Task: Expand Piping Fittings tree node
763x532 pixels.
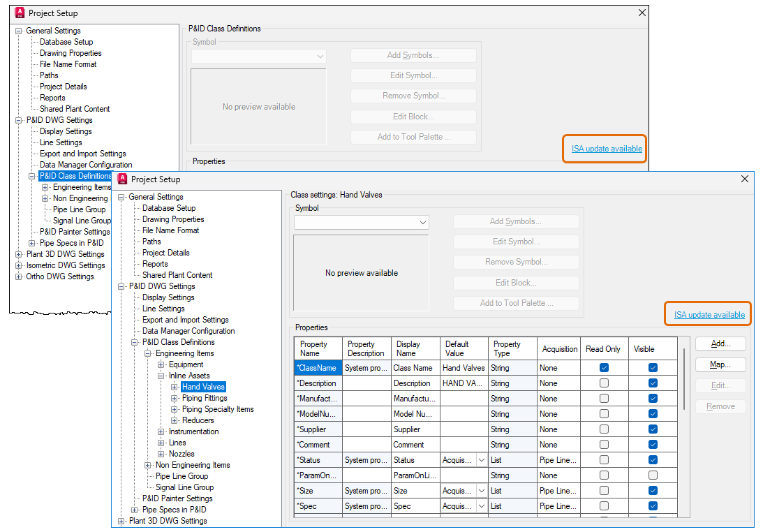Action: tap(175, 398)
